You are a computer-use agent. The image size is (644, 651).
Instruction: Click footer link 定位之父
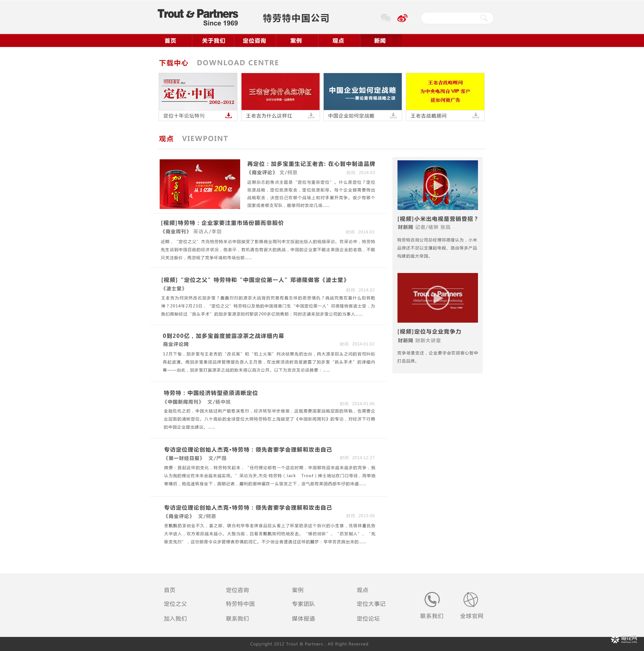pos(175,604)
